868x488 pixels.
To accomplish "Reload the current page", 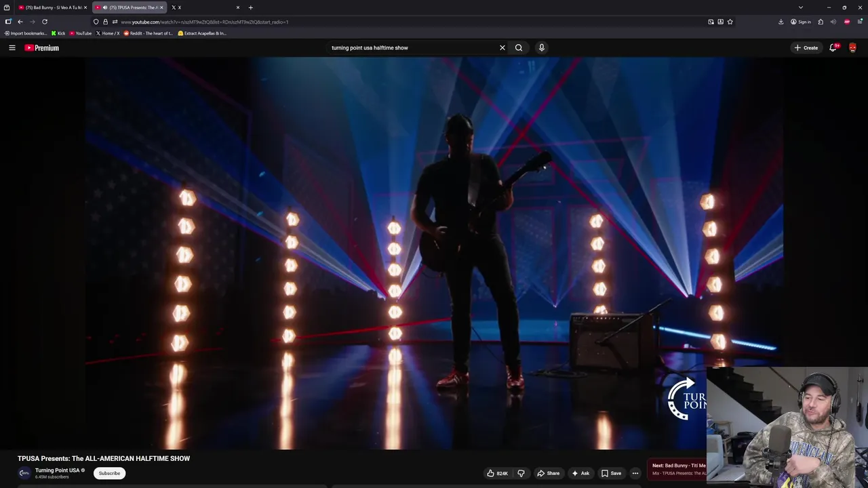I will click(45, 22).
